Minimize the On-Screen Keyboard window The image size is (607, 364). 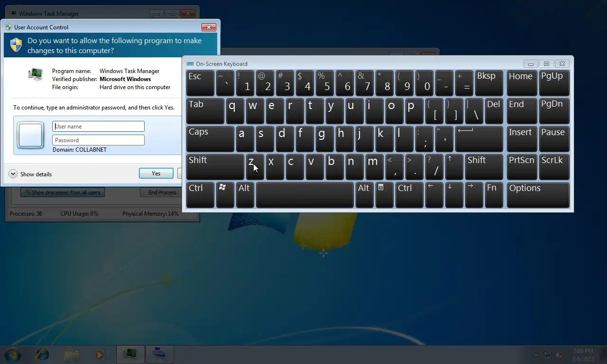tap(531, 64)
